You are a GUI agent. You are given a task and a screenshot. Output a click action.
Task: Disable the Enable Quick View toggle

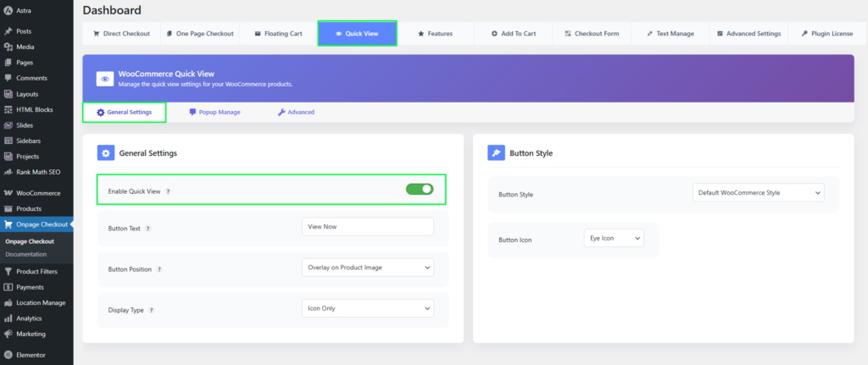420,190
